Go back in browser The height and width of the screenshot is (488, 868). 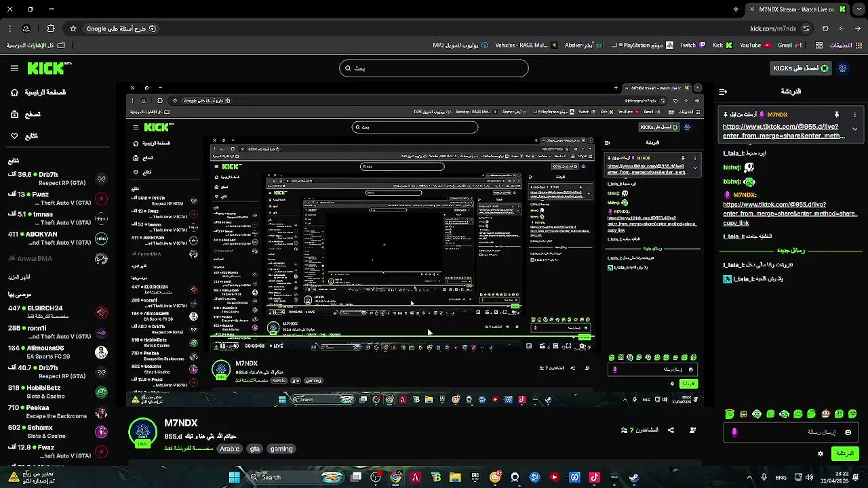point(858,28)
